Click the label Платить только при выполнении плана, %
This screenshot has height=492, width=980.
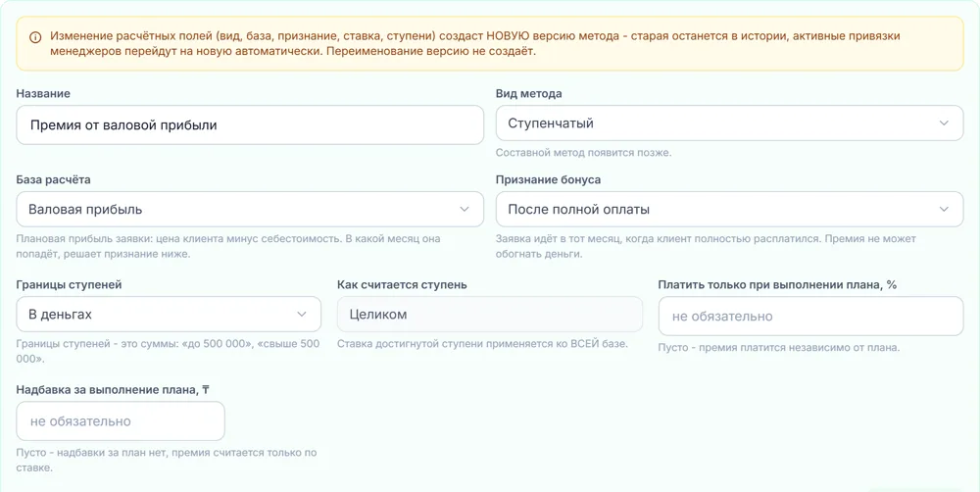click(777, 284)
